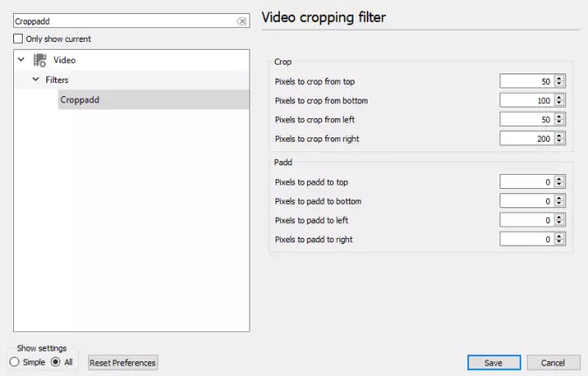Decrease Pixels to padd to right

(559, 242)
